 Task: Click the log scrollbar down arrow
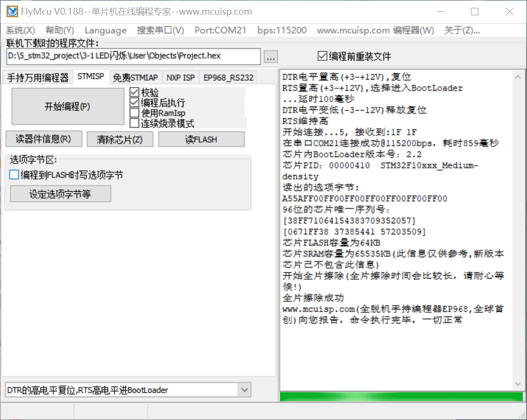tap(517, 384)
